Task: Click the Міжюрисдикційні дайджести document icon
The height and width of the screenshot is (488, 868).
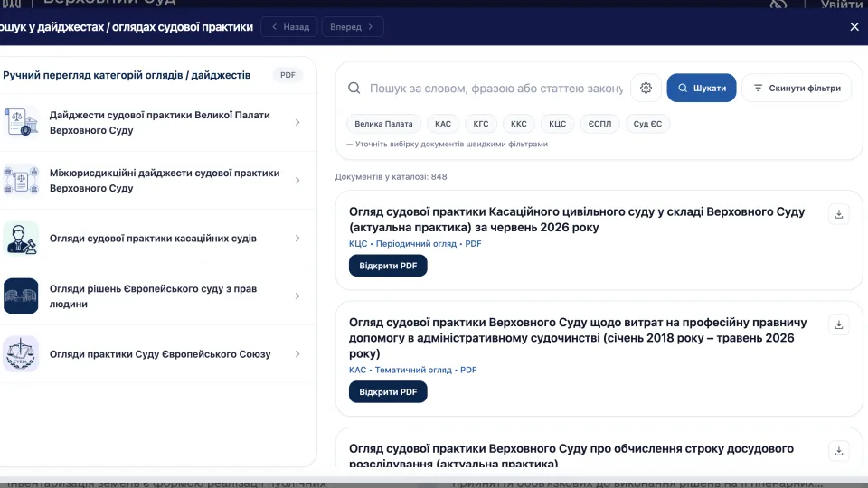Action: (x=21, y=181)
